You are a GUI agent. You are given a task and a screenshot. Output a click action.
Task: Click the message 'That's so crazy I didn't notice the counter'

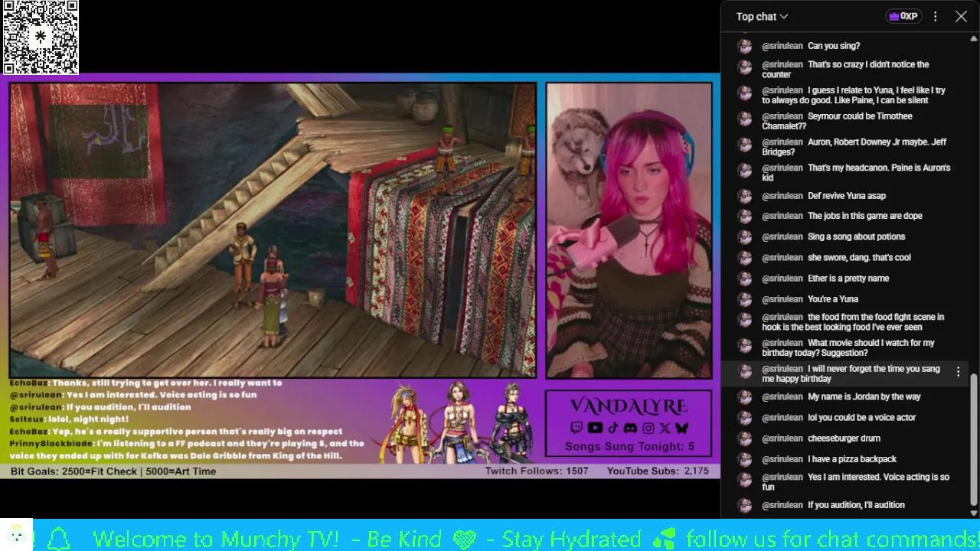845,70
